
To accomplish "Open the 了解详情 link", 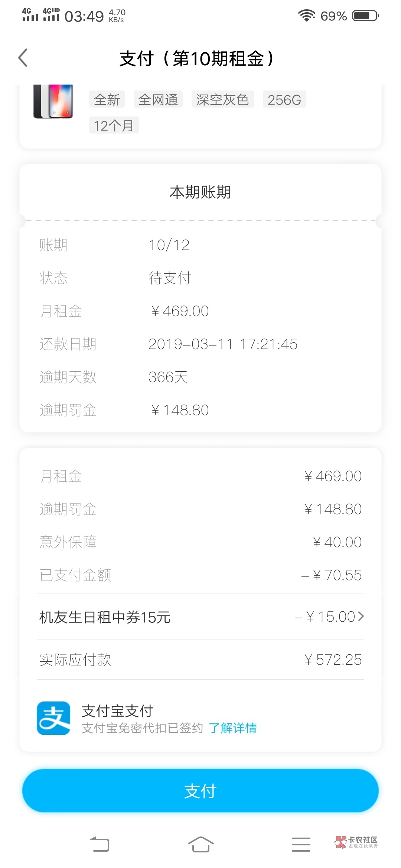I will [233, 728].
